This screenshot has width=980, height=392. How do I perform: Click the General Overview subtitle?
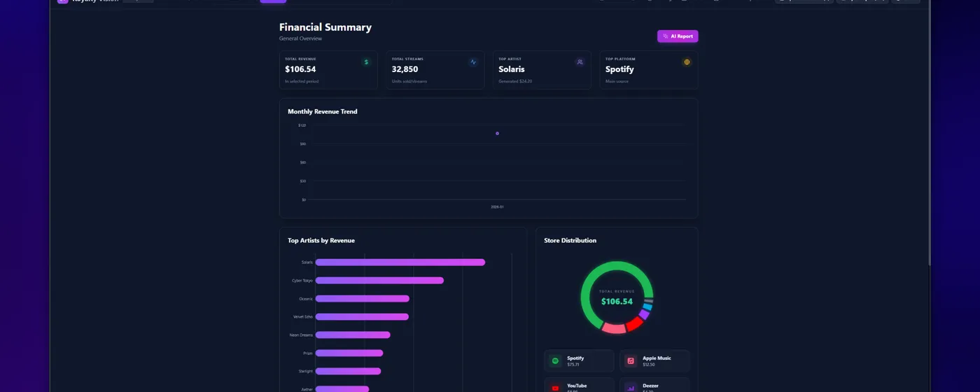300,38
